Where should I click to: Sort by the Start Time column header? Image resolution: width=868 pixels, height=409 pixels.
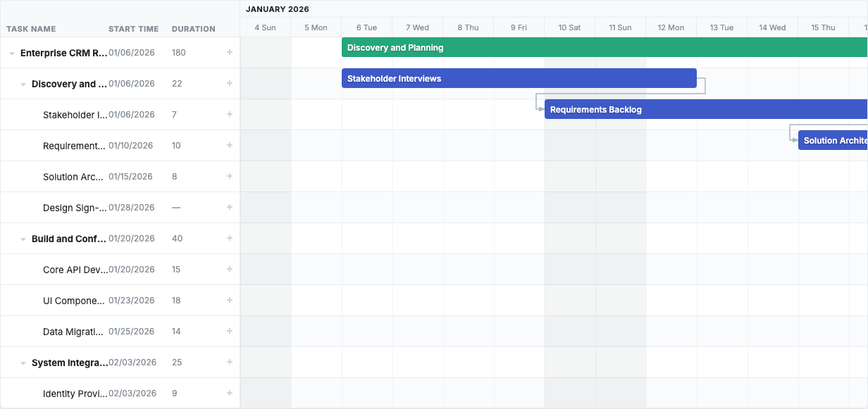point(134,29)
